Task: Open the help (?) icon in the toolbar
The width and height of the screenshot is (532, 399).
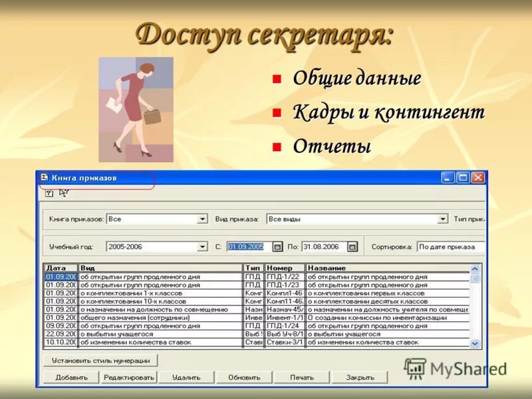Action: pos(48,193)
